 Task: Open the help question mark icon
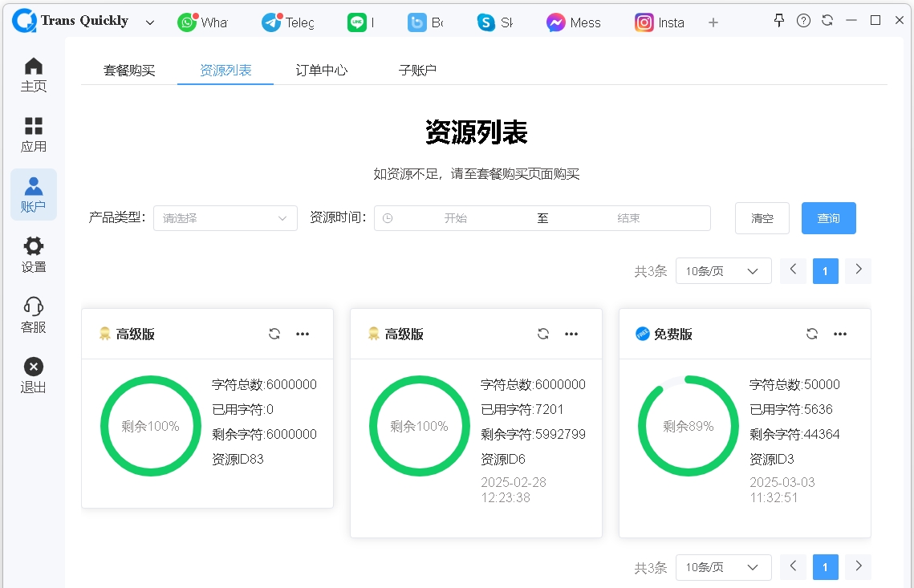[x=803, y=21]
